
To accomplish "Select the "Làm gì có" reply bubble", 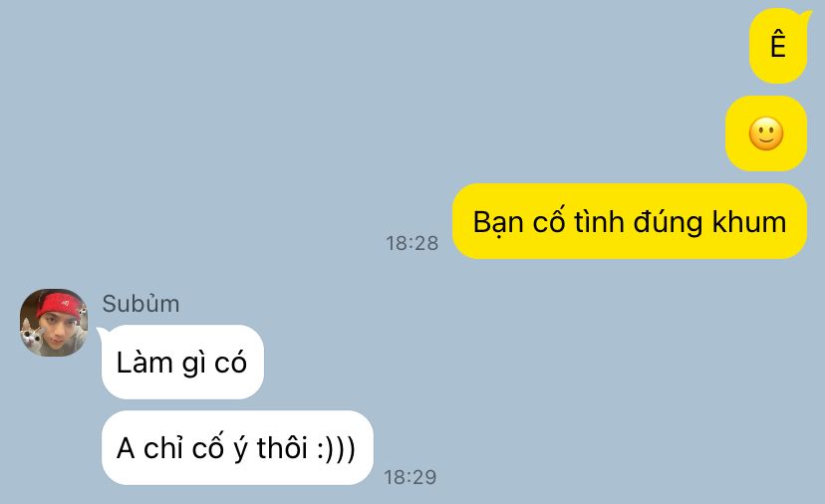I will (x=182, y=362).
